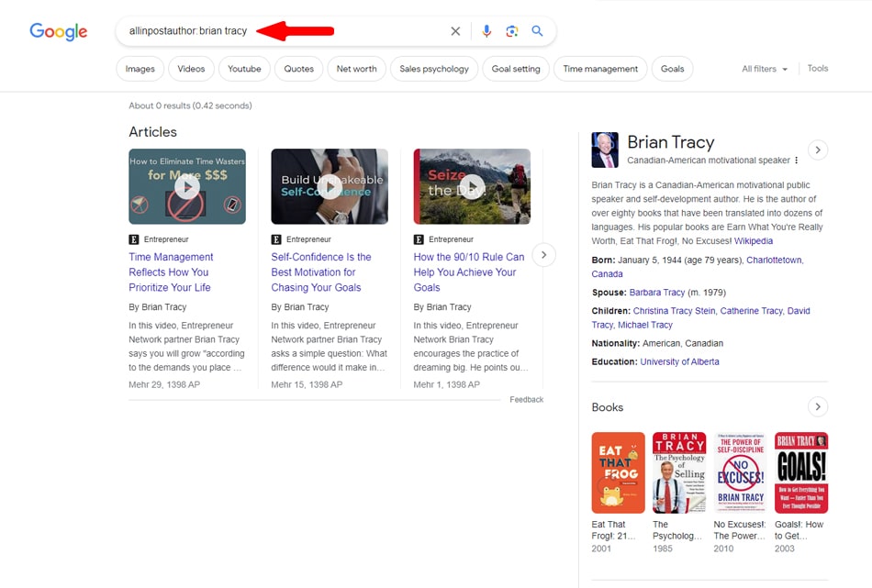Select the Goals filter chip
This screenshot has width=872, height=588.
(672, 69)
